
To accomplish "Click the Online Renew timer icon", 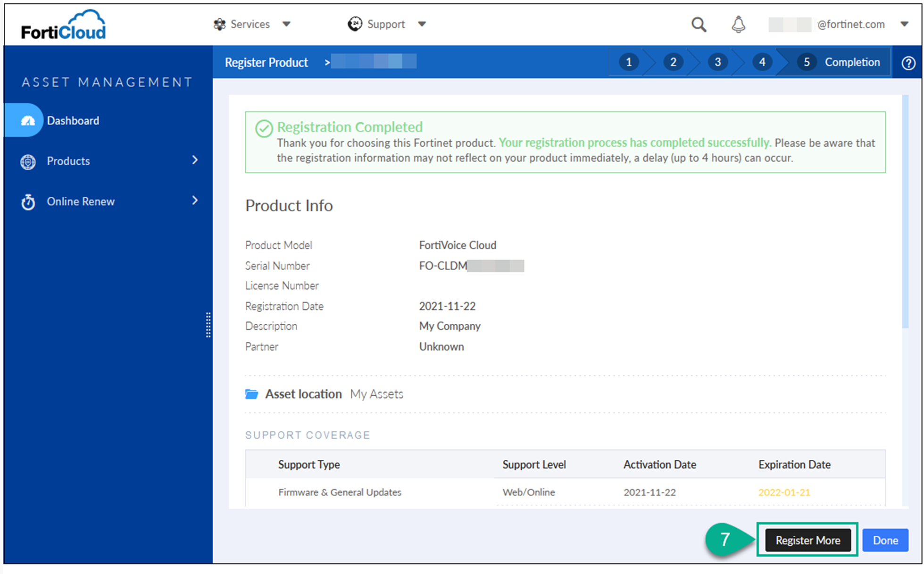I will point(28,202).
